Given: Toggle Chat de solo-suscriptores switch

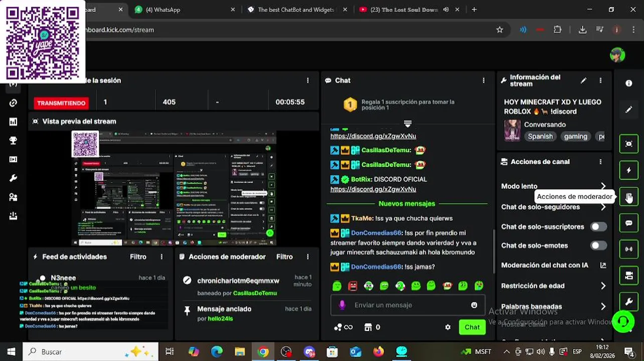Looking at the screenshot, I should click(x=598, y=227).
